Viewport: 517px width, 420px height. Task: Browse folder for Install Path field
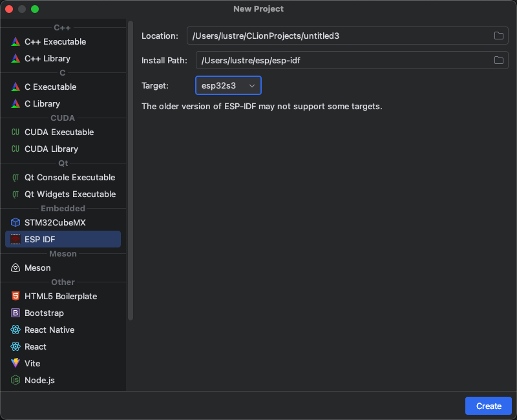[499, 60]
